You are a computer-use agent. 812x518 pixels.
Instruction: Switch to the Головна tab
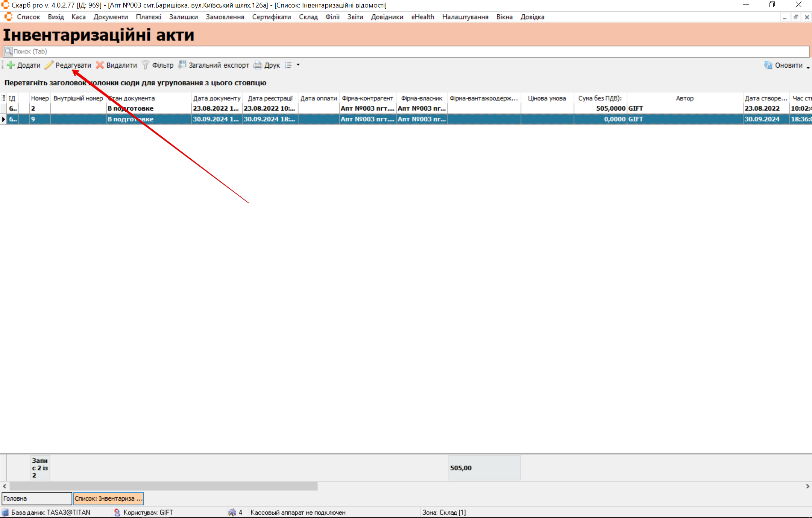(36, 498)
